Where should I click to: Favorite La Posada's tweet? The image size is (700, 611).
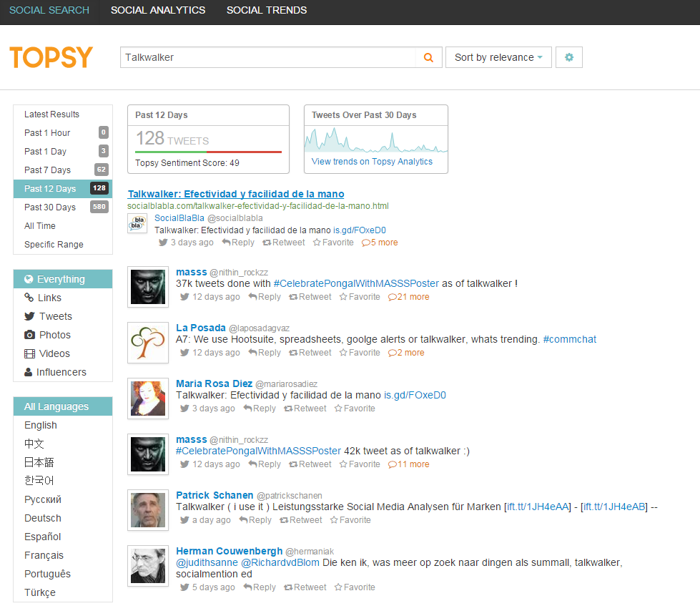(x=360, y=353)
